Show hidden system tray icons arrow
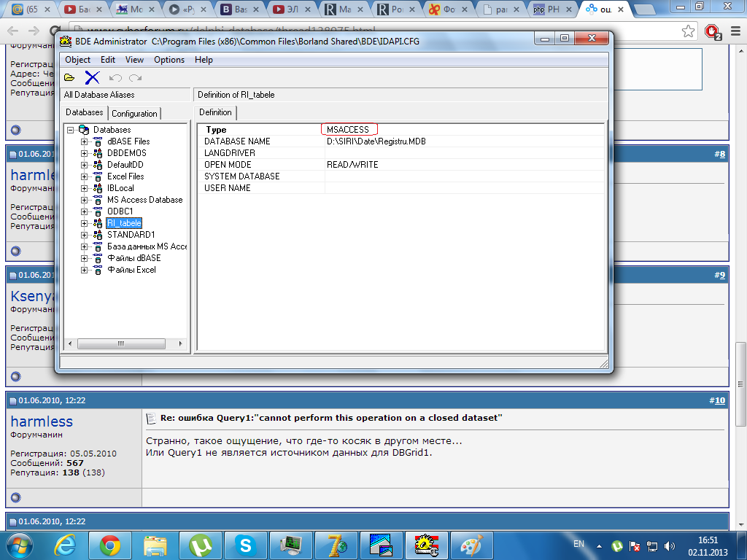The image size is (747, 560). tap(599, 547)
